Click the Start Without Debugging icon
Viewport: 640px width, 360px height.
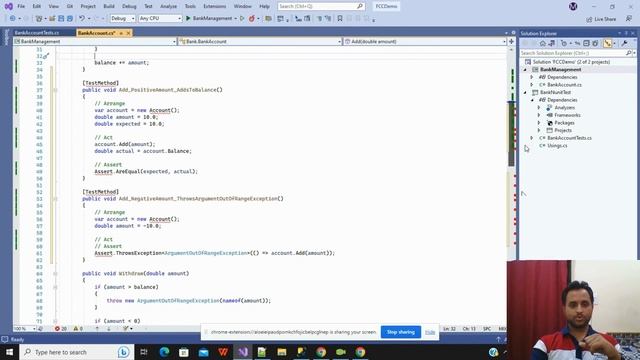point(242,18)
